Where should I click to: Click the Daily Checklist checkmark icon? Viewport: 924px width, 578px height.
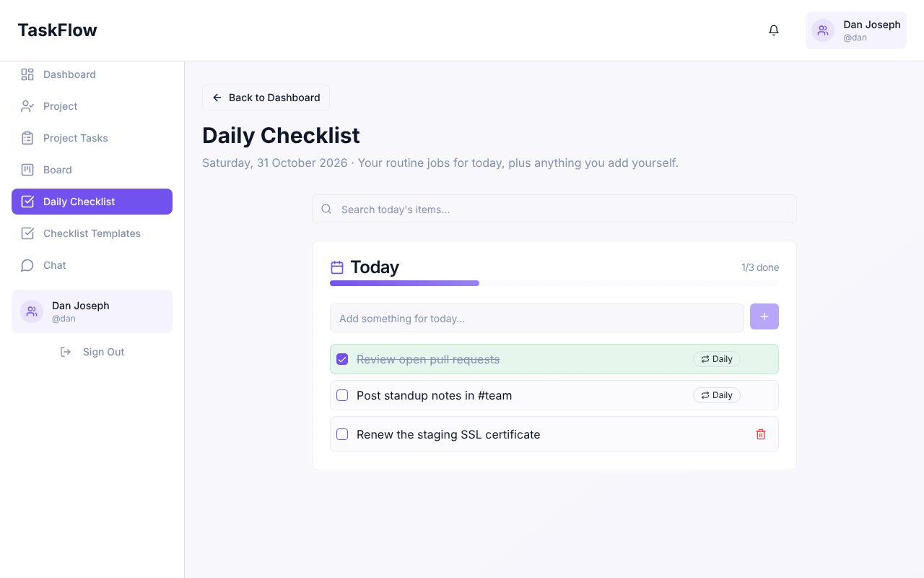click(x=27, y=202)
